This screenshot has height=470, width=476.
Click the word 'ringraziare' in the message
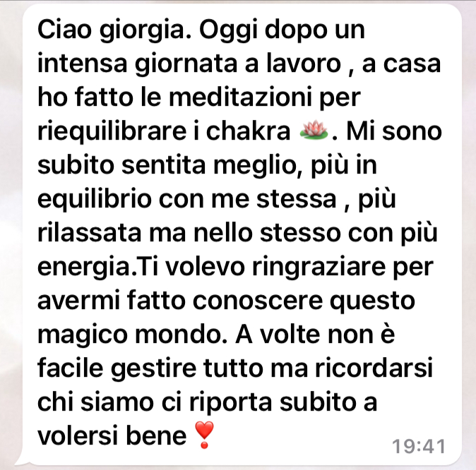point(319,268)
